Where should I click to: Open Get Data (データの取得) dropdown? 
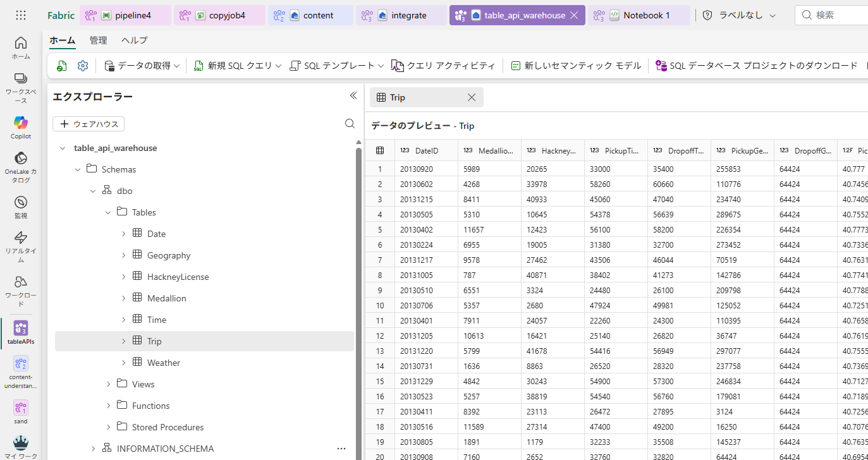tap(142, 66)
